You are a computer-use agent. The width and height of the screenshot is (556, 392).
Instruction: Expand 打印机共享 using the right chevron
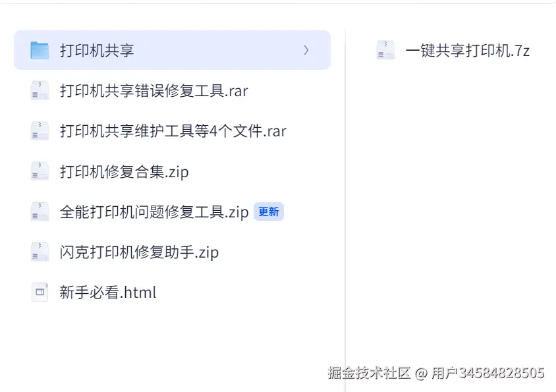coord(306,50)
